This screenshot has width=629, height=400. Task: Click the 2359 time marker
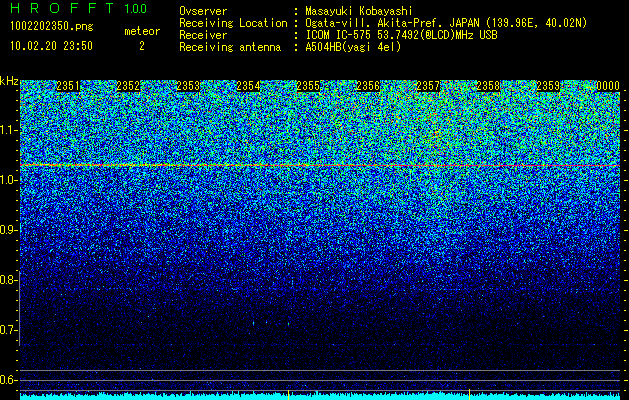[x=548, y=86]
